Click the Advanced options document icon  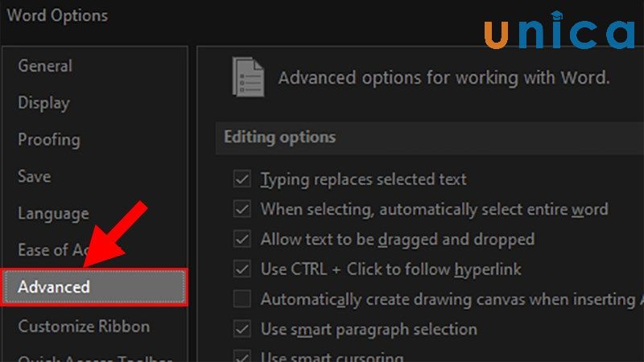coord(247,77)
